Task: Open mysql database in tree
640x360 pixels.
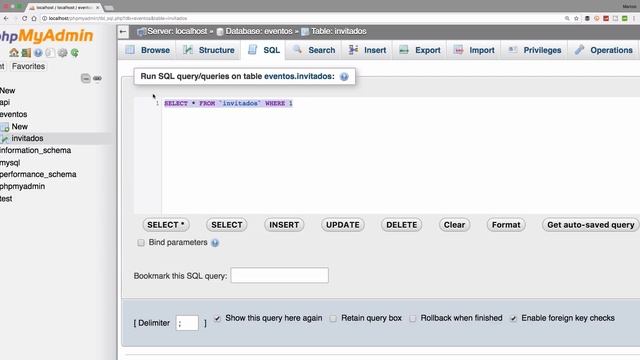Action: point(10,162)
